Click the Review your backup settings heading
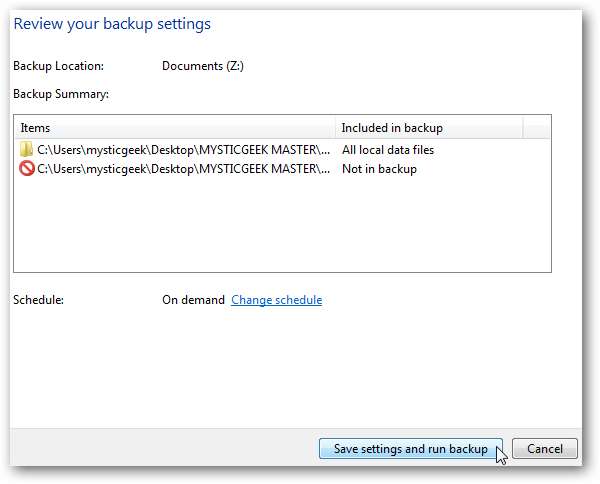The image size is (600, 484). click(112, 24)
